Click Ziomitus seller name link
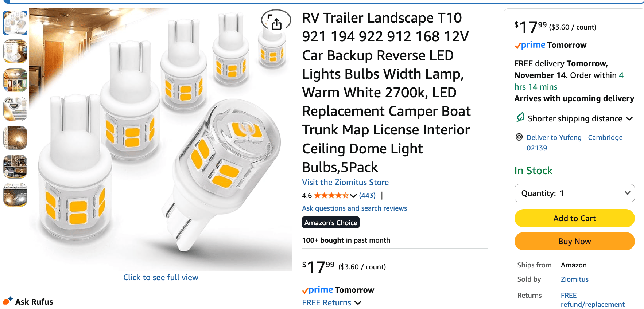This screenshot has width=644, height=309. (574, 279)
